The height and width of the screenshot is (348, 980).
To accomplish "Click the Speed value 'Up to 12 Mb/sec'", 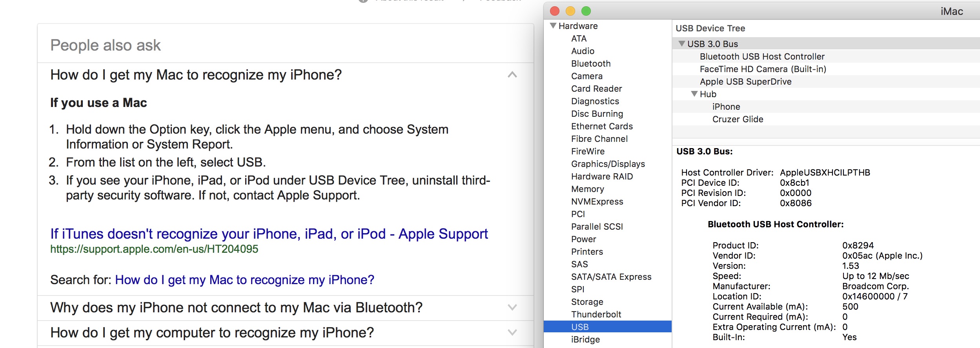I will click(x=876, y=276).
